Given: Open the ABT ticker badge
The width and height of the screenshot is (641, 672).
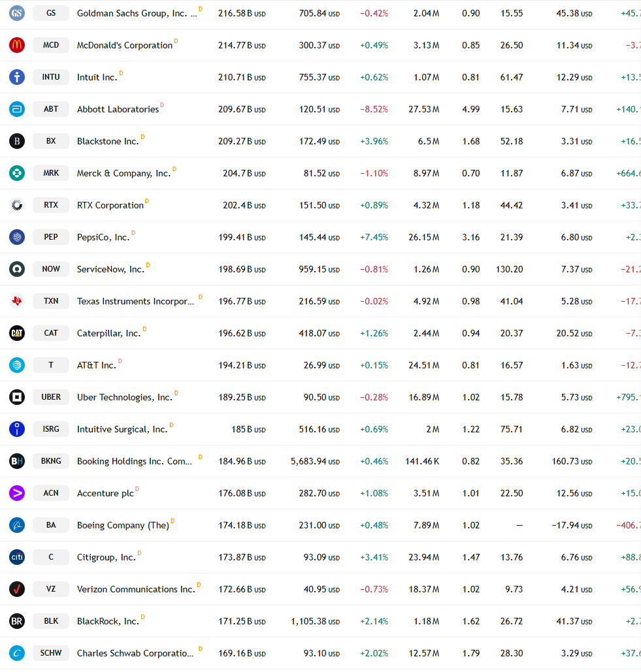Looking at the screenshot, I should (x=51, y=109).
